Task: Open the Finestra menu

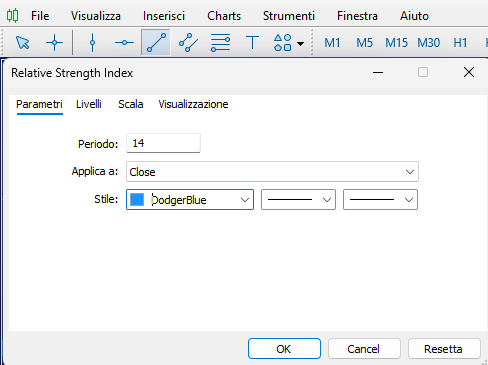Action: click(357, 16)
